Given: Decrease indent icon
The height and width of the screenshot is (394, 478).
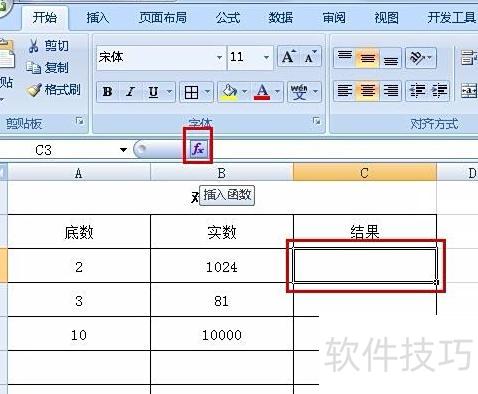Looking at the screenshot, I should click(x=417, y=91).
